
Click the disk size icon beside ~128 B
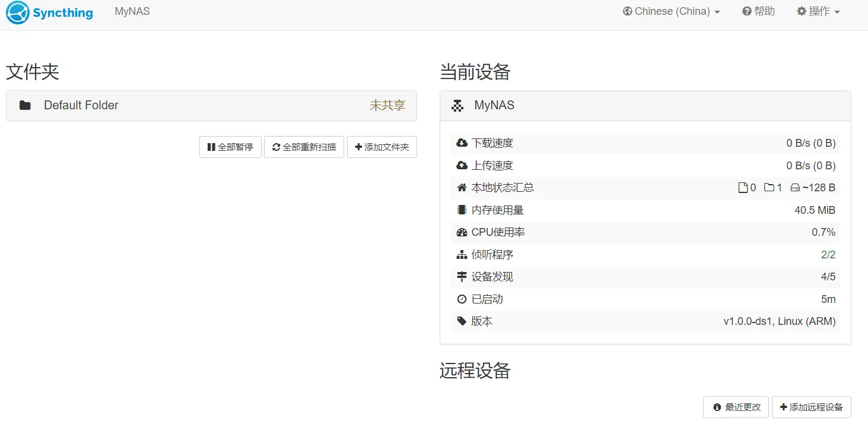(796, 188)
